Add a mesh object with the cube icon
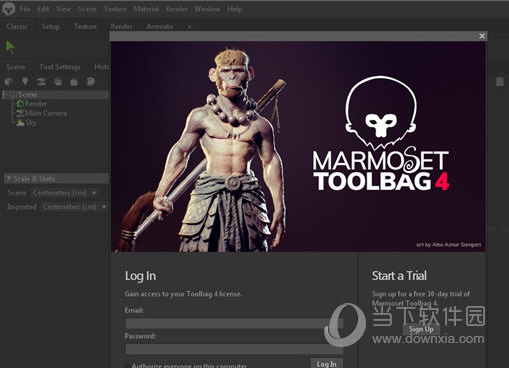 tap(8, 82)
